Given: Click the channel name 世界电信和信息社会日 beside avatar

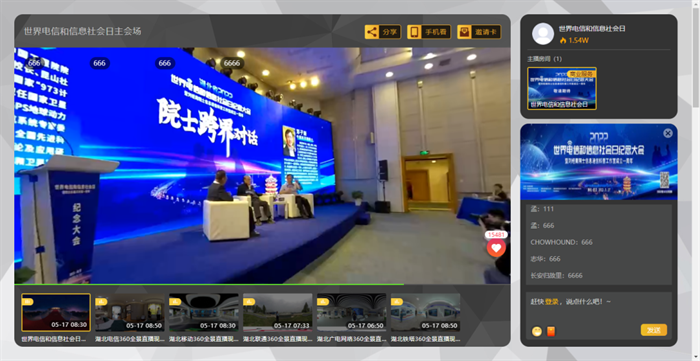Looking at the screenshot, I should point(592,29).
